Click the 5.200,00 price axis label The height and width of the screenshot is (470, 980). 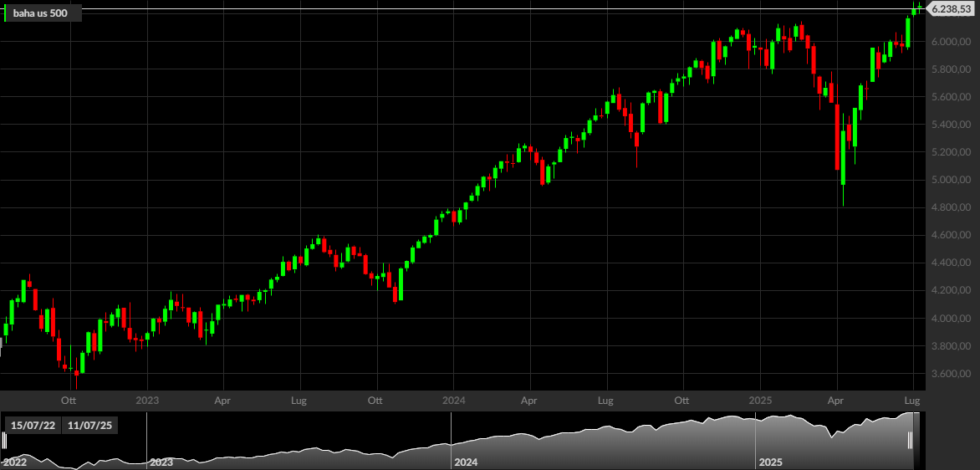[951, 152]
